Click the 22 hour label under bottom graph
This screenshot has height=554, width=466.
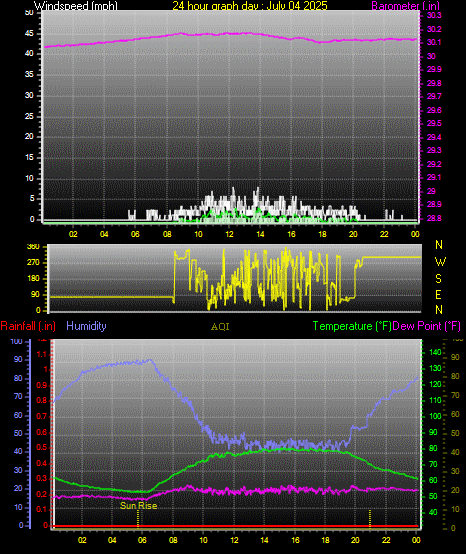386,540
